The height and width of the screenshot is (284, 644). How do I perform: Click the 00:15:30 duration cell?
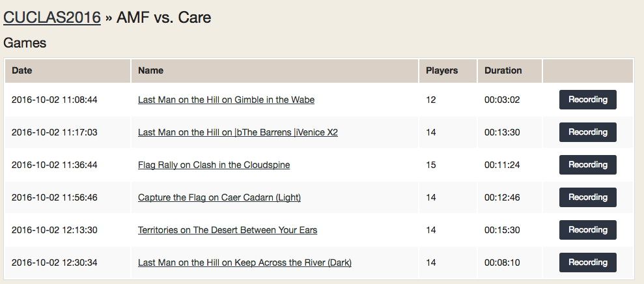(x=502, y=230)
